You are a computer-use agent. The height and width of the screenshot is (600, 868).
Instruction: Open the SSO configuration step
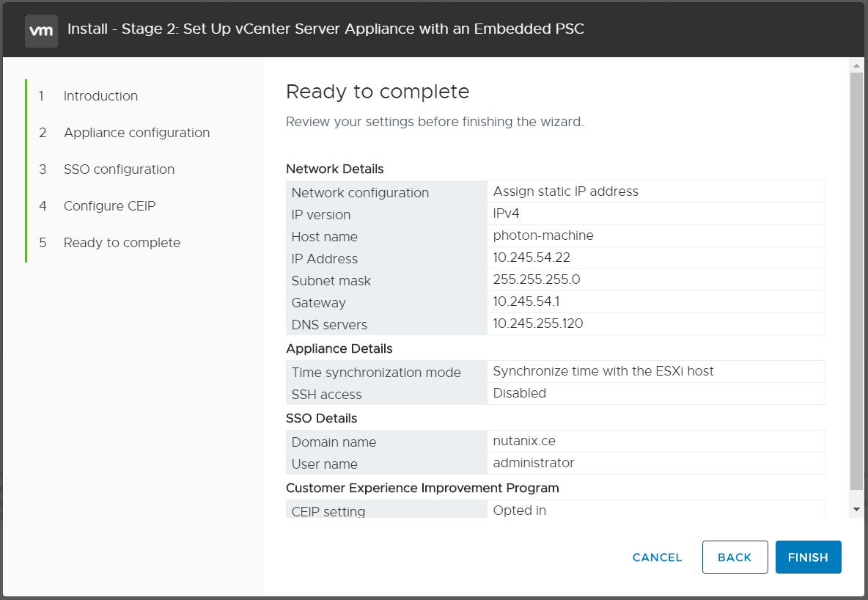[x=119, y=169]
